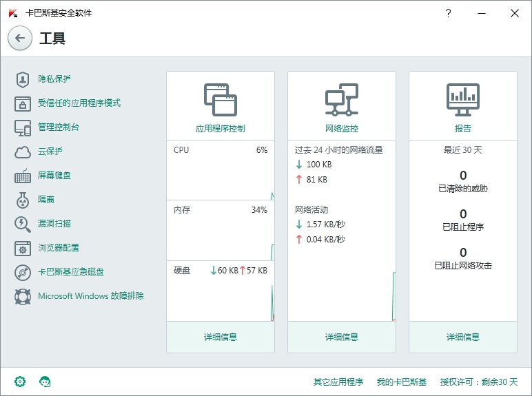Click the 卡巴斯基应急磁盘 disc icon
Viewport: 532px width, 396px height.
(22, 273)
